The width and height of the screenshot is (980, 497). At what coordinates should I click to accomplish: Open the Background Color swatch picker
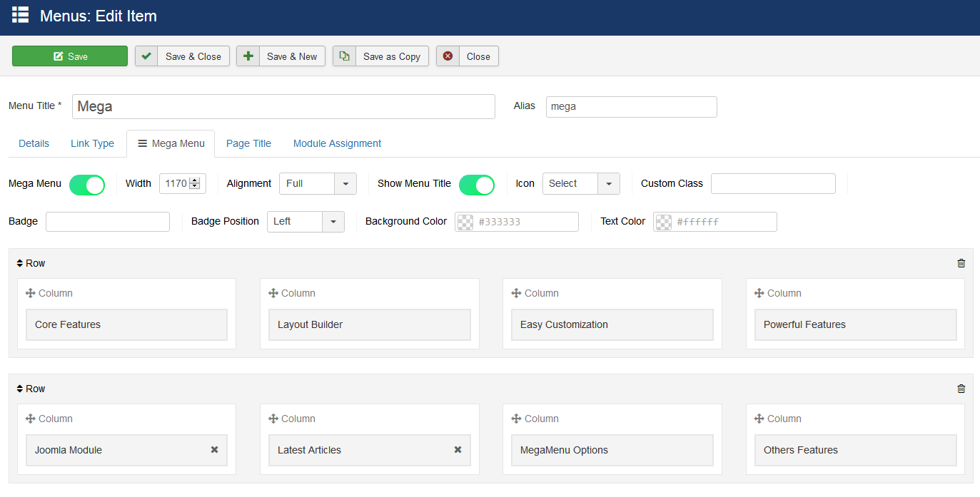[x=465, y=222]
